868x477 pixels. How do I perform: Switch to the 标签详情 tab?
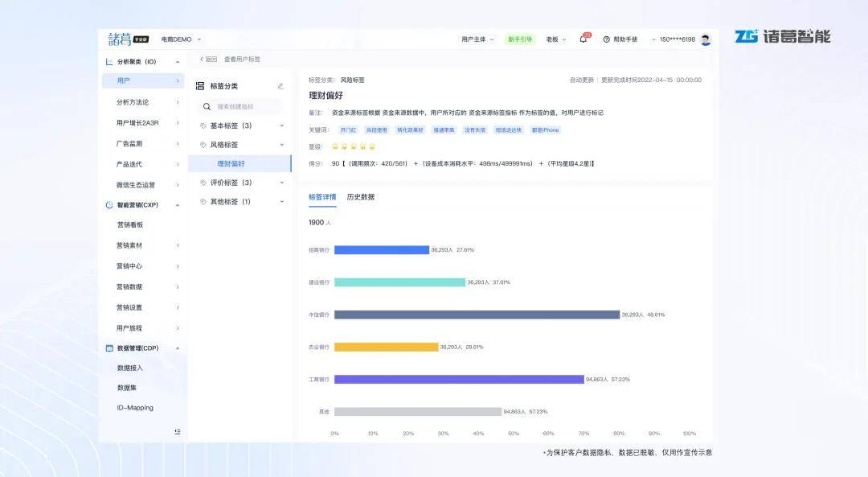[322, 197]
